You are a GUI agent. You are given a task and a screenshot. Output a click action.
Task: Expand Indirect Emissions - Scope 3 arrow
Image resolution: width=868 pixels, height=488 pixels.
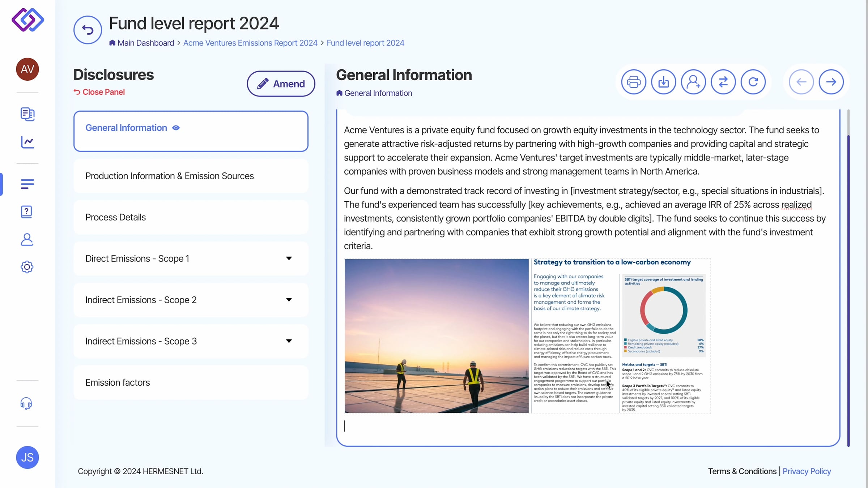[289, 341]
